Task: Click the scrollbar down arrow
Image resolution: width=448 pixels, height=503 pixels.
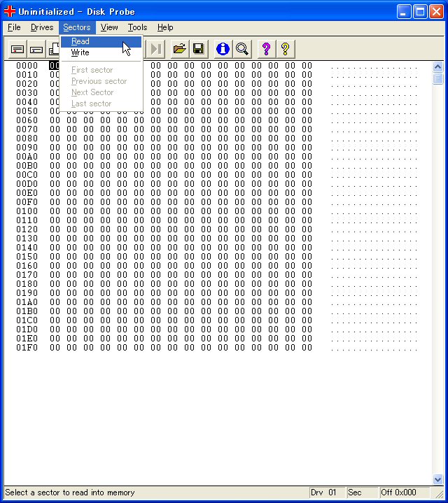Action: click(437, 479)
